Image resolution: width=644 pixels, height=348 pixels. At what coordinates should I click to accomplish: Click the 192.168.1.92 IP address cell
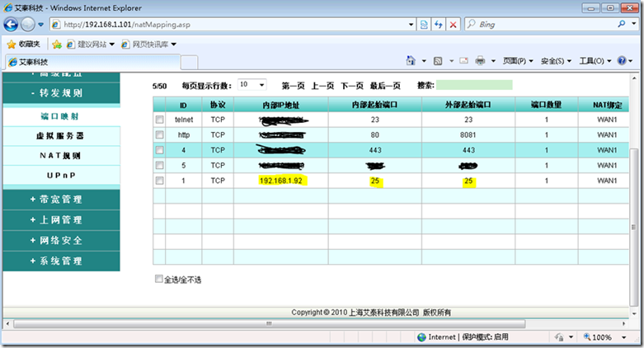281,181
